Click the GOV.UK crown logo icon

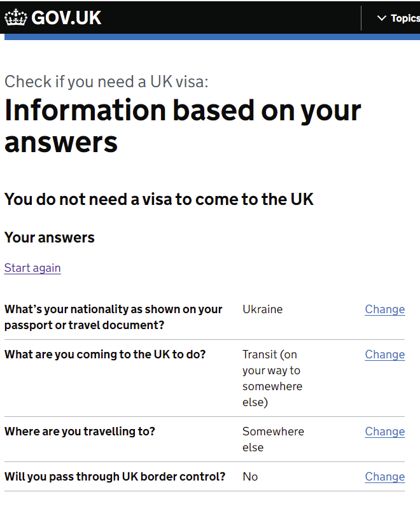click(x=15, y=18)
